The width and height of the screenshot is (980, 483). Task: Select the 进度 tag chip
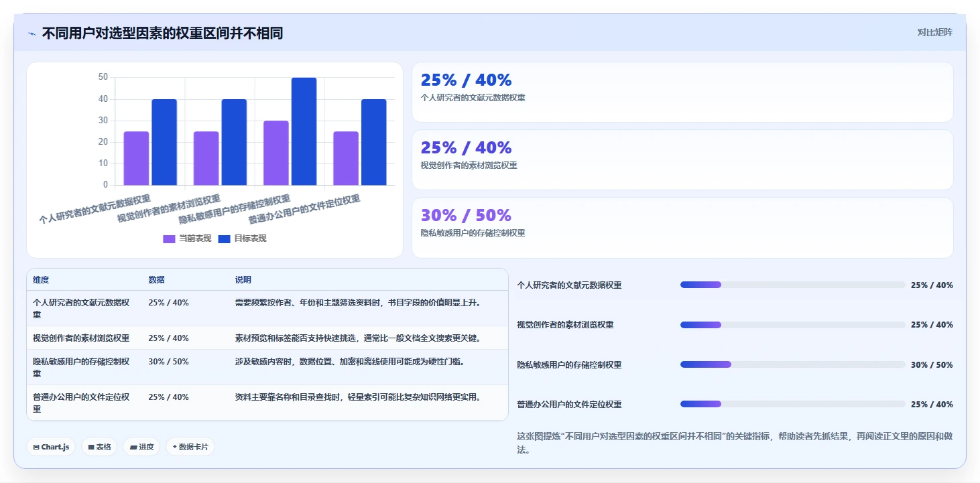tap(141, 447)
